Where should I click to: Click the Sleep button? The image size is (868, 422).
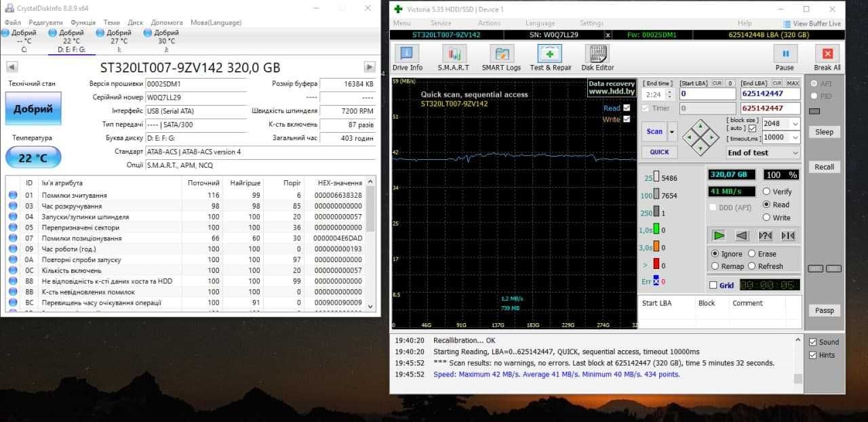pos(824,132)
